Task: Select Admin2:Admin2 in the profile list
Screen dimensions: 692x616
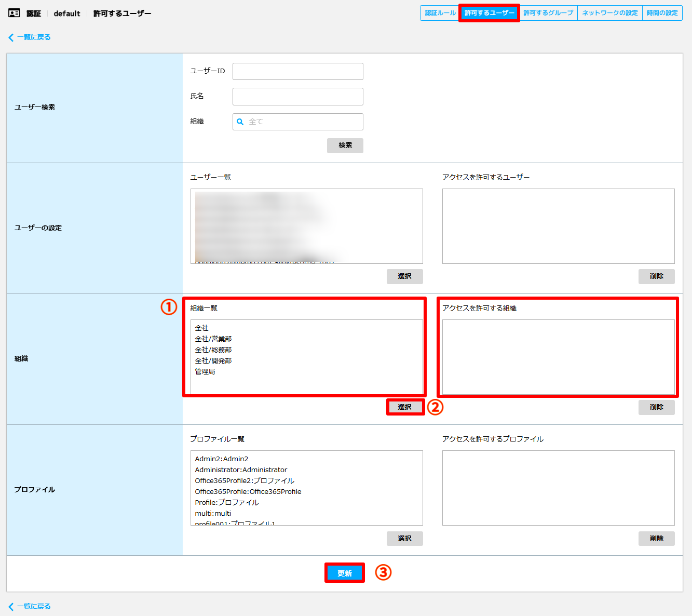Action: pyautogui.click(x=222, y=459)
